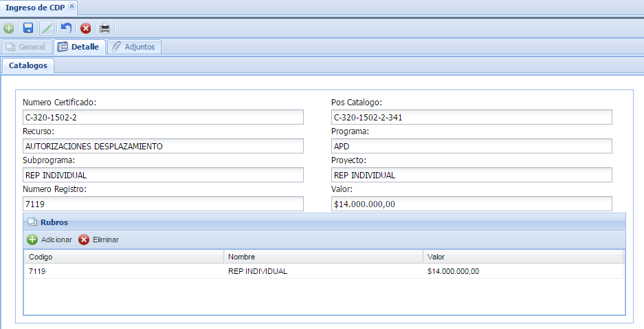644x329 pixels.
Task: Click the green add new record icon
Action: pos(8,28)
